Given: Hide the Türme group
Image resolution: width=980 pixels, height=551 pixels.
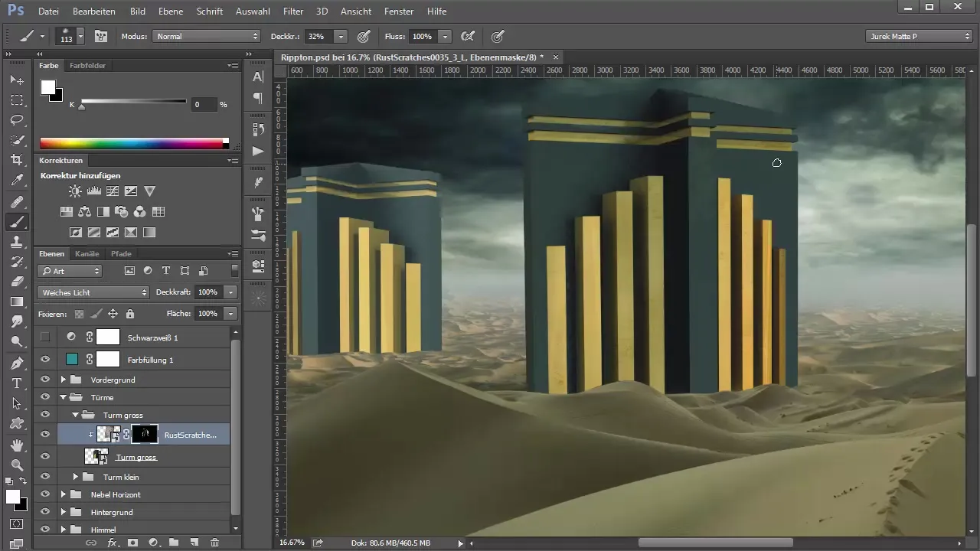Looking at the screenshot, I should [45, 397].
